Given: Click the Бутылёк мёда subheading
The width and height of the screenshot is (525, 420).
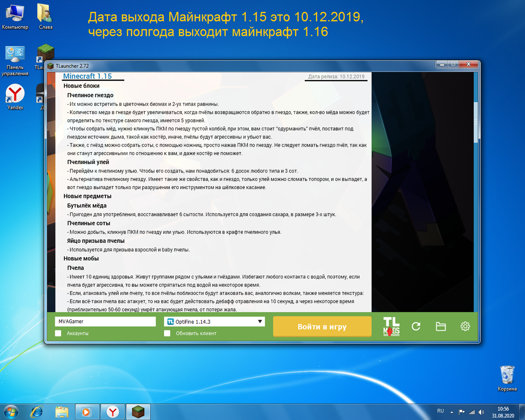Looking at the screenshot, I should [87, 205].
